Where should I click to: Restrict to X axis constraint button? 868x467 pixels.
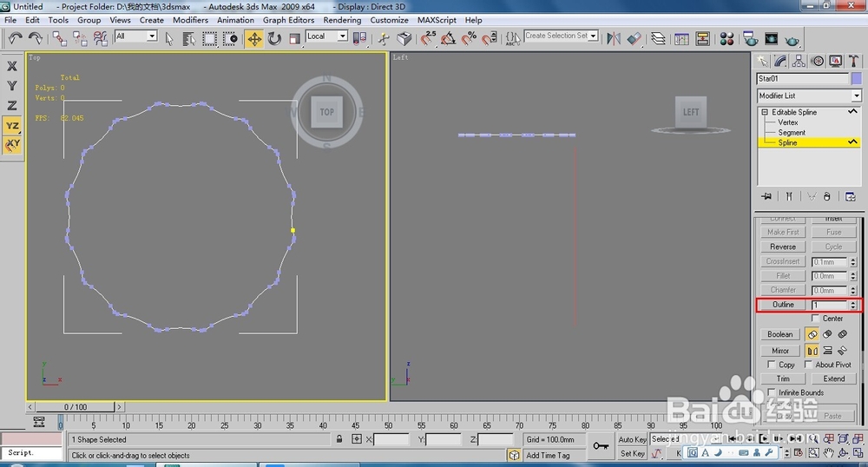(x=12, y=66)
